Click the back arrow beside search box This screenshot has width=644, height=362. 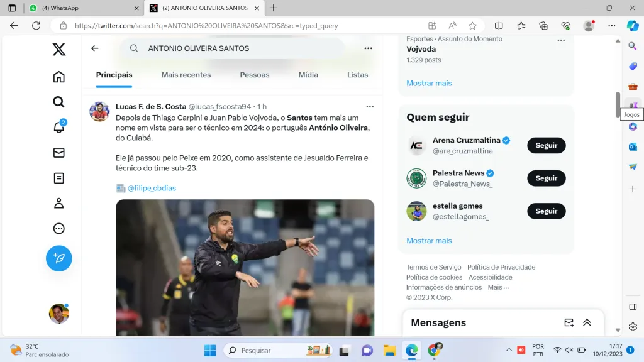coord(95,48)
